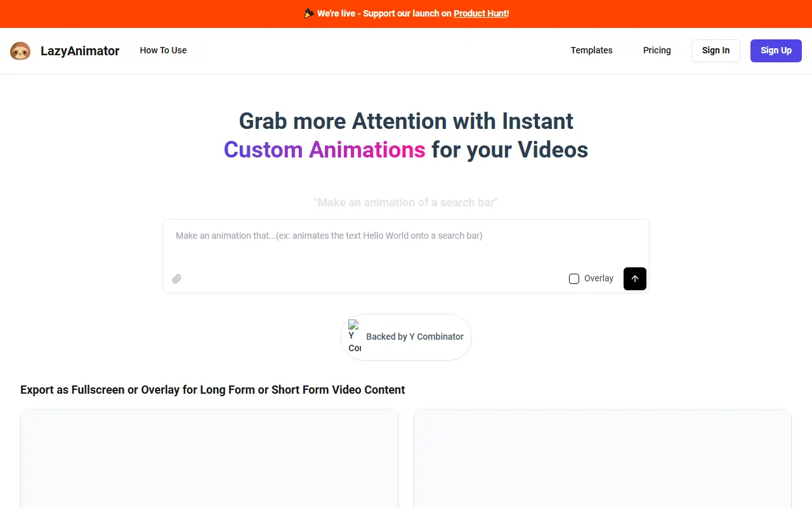
Task: Click the Backed by Y Combinator badge
Action: click(406, 337)
